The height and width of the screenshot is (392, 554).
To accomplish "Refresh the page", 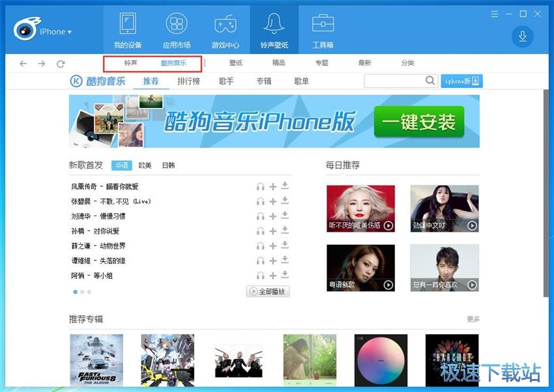I will (x=61, y=64).
